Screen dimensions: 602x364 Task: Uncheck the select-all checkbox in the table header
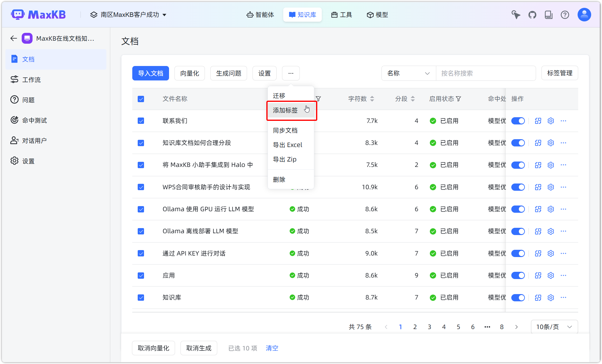(x=141, y=99)
